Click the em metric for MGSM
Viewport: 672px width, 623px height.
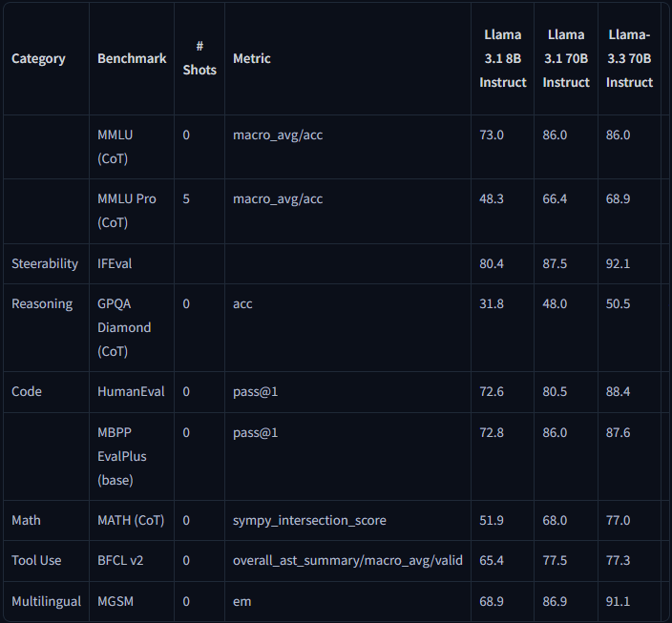[x=242, y=602]
